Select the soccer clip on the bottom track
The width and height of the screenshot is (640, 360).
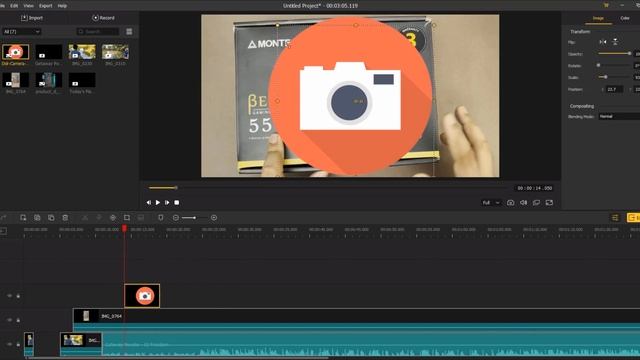pos(81,344)
